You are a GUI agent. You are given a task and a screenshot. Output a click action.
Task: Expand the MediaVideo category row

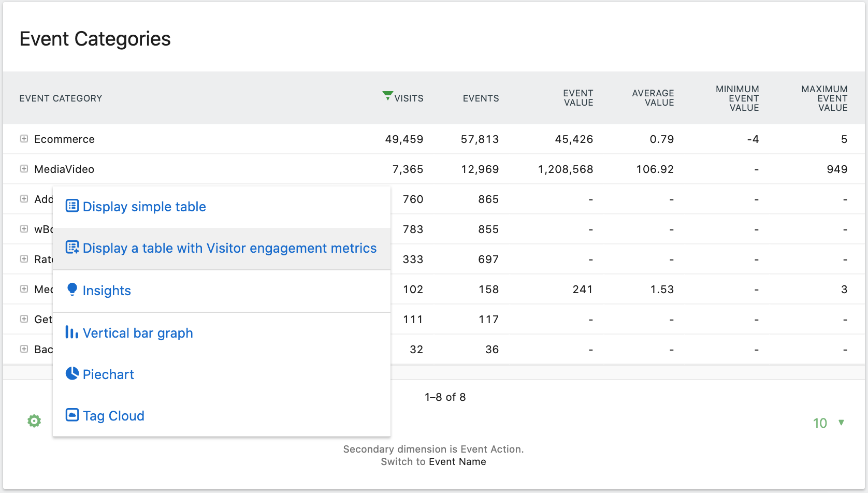click(x=23, y=168)
